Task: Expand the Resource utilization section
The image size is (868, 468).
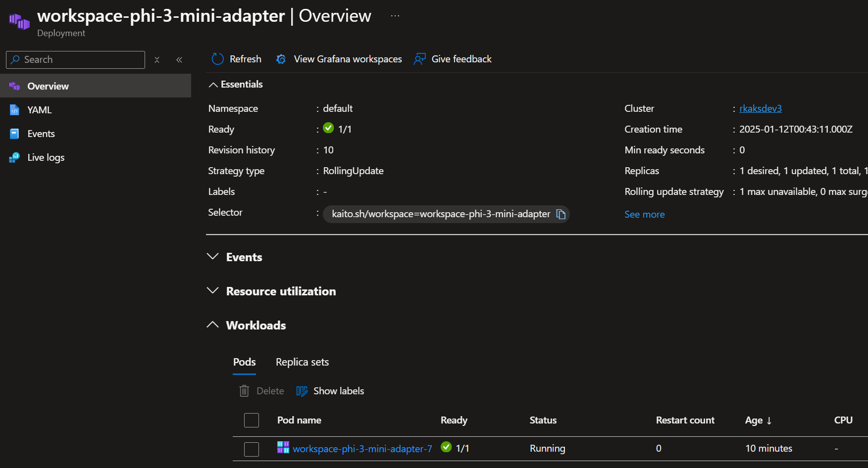Action: coord(213,291)
